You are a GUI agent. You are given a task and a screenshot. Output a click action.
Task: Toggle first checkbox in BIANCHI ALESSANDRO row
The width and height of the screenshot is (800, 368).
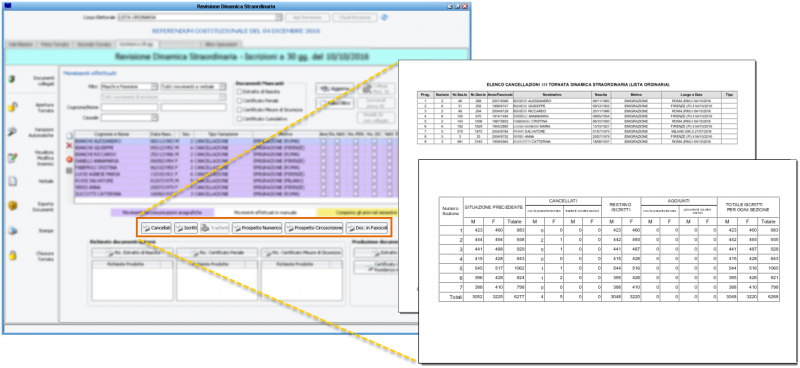tap(323, 141)
